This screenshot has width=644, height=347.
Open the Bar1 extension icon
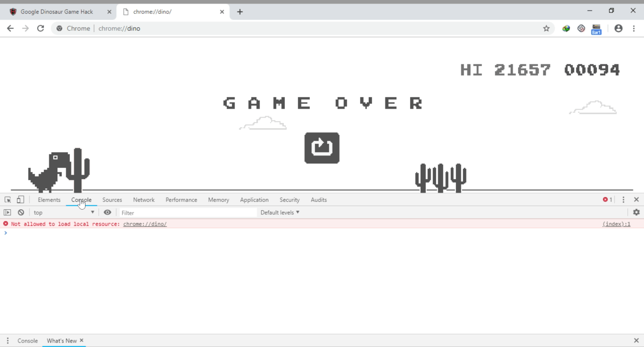(596, 29)
